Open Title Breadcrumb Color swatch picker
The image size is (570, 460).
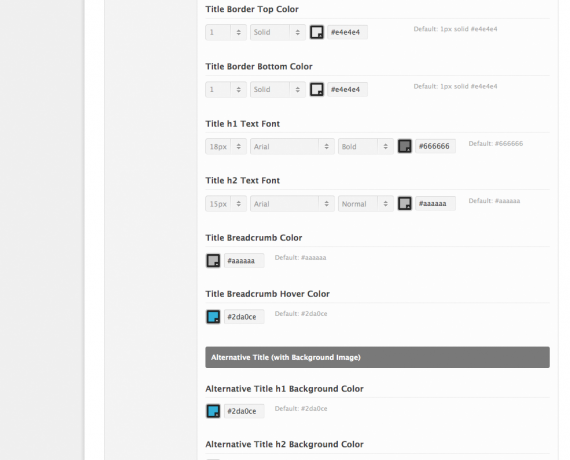(213, 260)
